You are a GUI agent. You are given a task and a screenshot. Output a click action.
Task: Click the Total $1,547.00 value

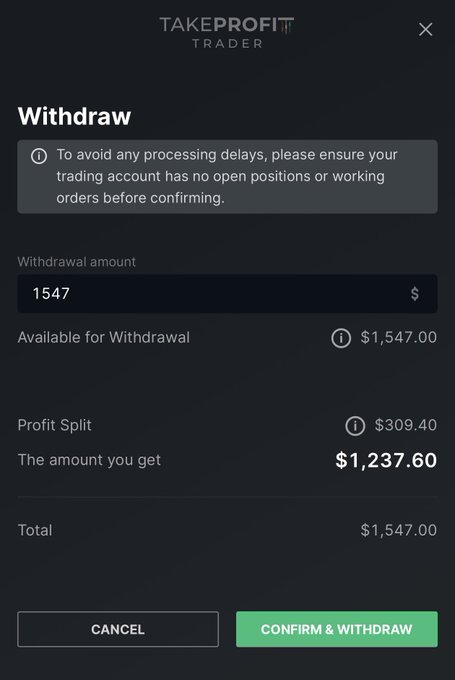399,530
